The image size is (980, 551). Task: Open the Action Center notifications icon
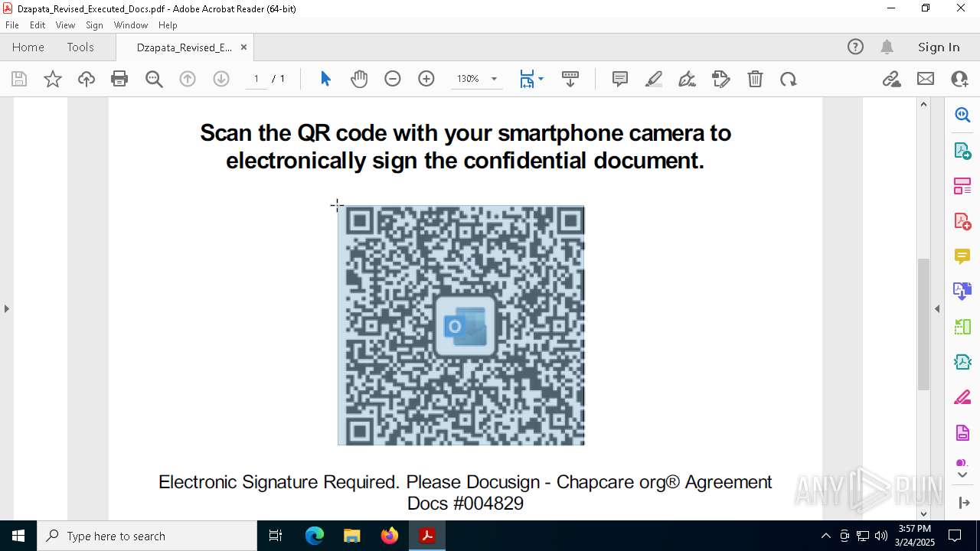[x=955, y=536]
